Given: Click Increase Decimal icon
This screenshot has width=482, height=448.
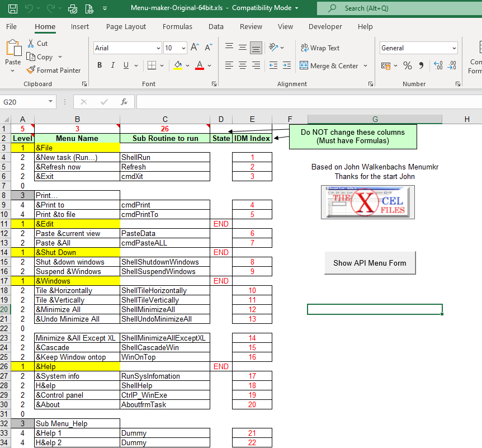Looking at the screenshot, I should 438,65.
